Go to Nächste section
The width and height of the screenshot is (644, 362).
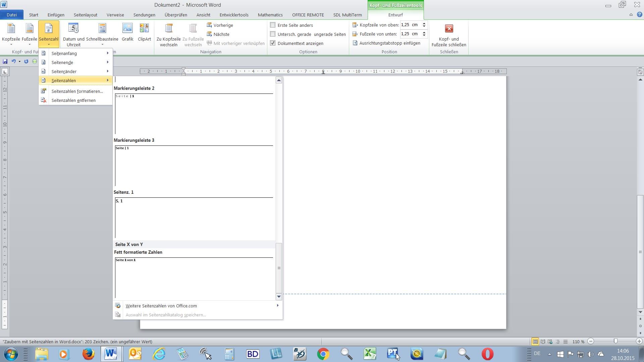(x=218, y=34)
